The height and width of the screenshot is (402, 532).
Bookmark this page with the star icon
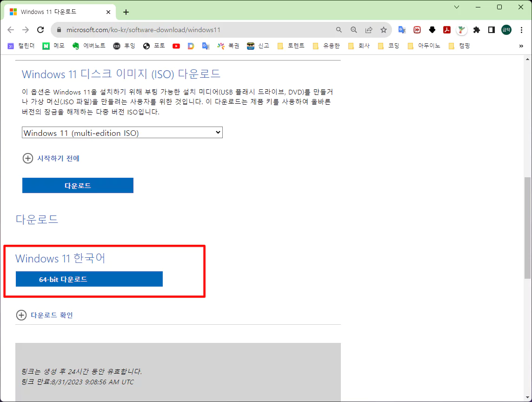click(383, 30)
